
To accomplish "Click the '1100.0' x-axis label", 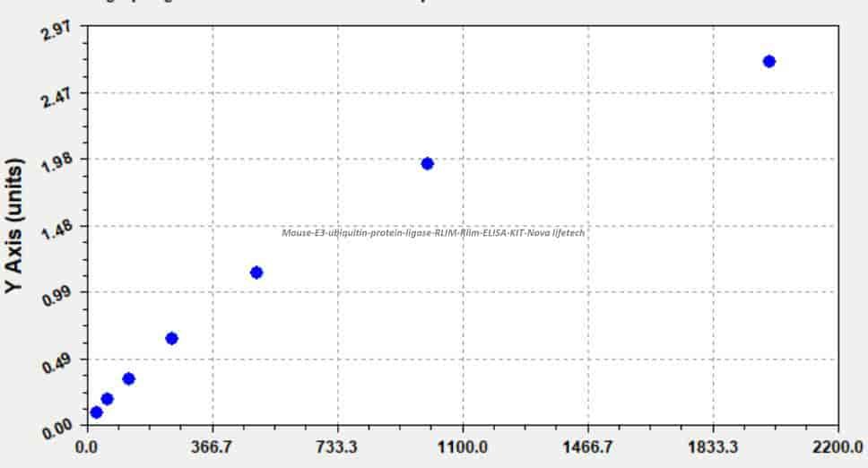I will pos(462,447).
